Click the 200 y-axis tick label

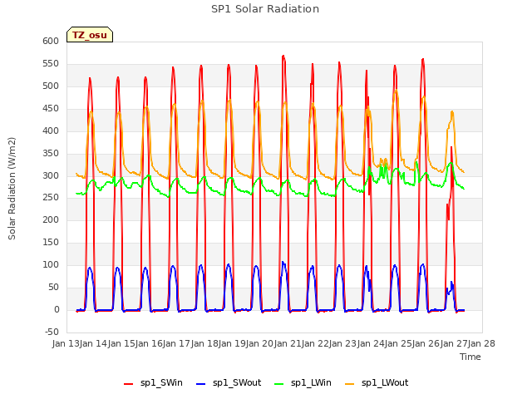click(x=51, y=219)
